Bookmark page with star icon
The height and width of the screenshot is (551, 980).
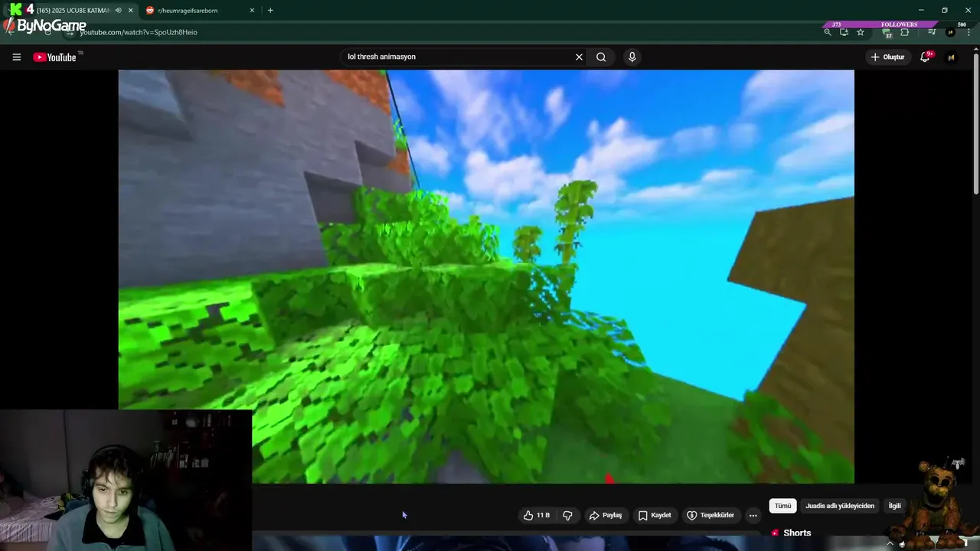tap(861, 32)
